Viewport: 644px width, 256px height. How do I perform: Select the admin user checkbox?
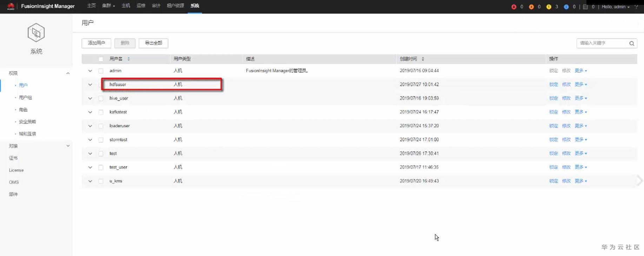pos(101,71)
